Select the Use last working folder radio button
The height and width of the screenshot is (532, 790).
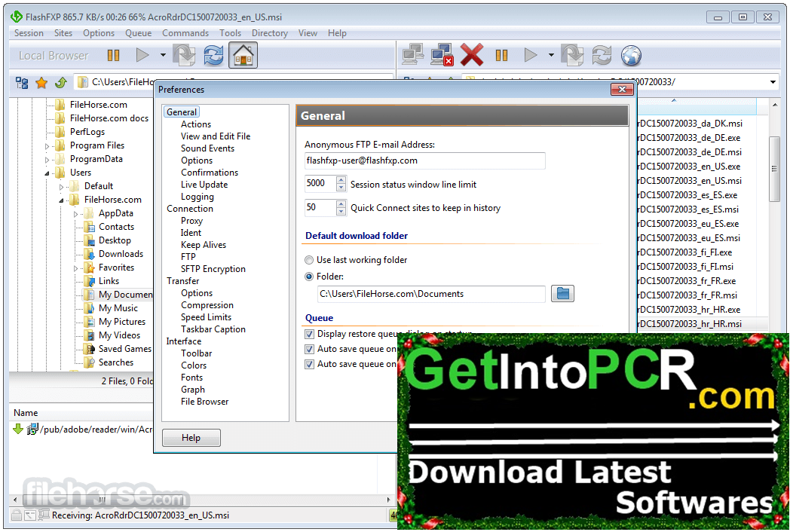tap(309, 260)
